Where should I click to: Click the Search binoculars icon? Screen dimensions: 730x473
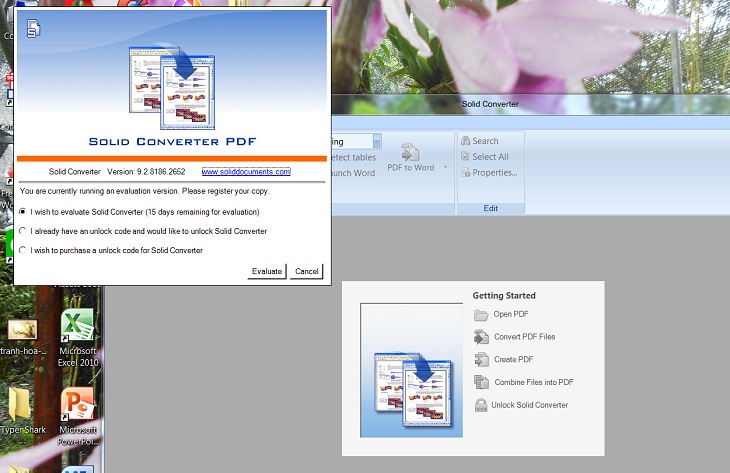pyautogui.click(x=466, y=141)
